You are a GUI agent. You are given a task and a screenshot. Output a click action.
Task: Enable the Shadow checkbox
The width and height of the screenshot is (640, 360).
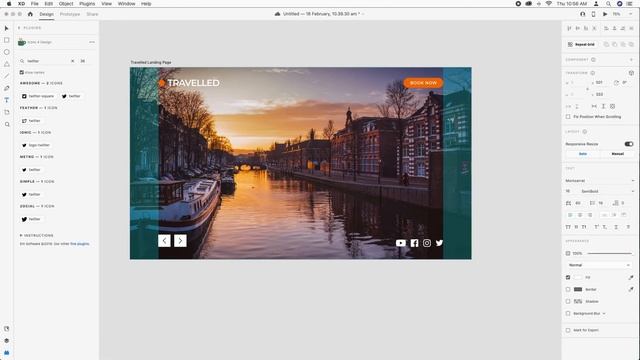(568, 302)
